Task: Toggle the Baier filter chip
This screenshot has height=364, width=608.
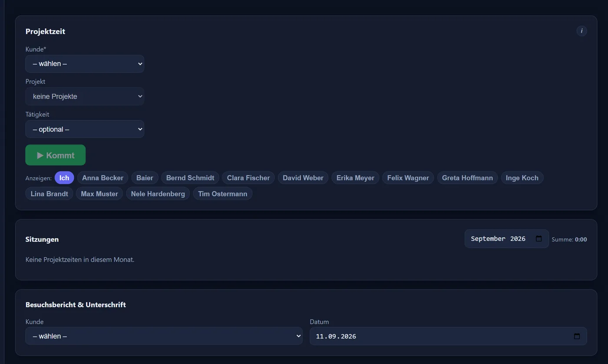Action: pyautogui.click(x=145, y=178)
